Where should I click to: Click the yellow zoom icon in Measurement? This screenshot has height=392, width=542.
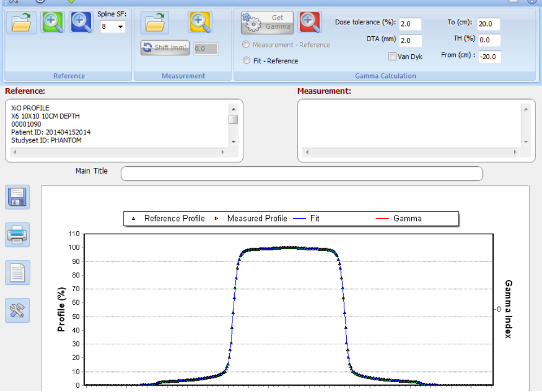[200, 22]
